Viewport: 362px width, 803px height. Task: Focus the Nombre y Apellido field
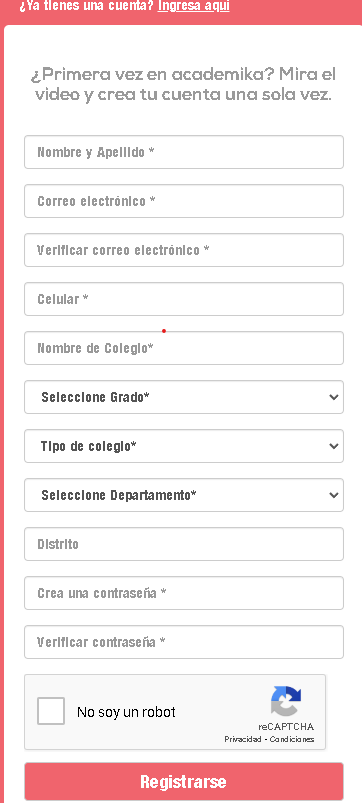(184, 152)
